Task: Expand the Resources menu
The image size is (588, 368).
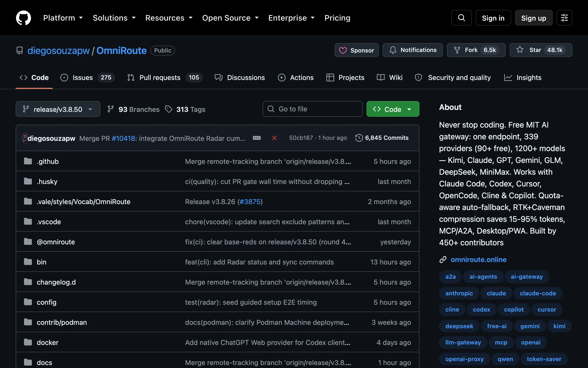Action: pyautogui.click(x=169, y=18)
